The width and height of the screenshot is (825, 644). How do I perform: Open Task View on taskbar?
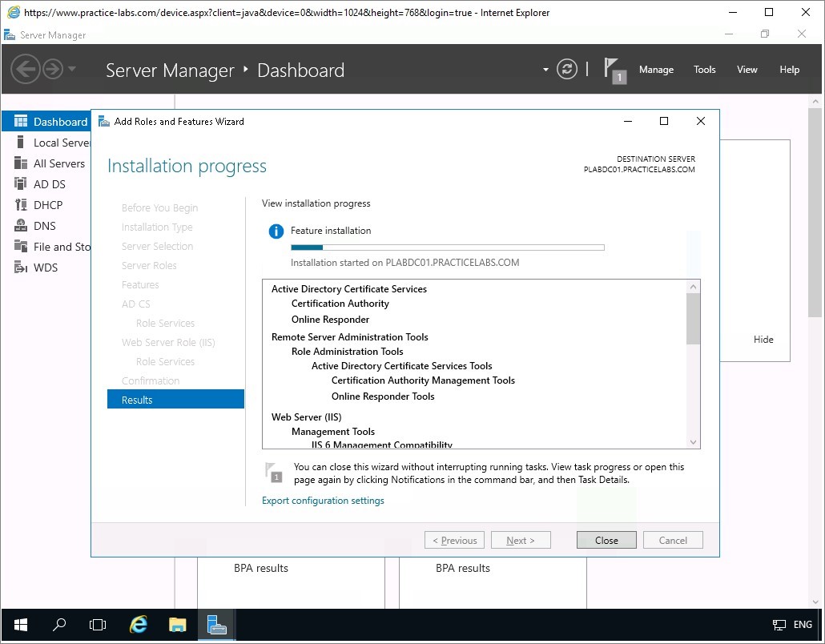98,625
